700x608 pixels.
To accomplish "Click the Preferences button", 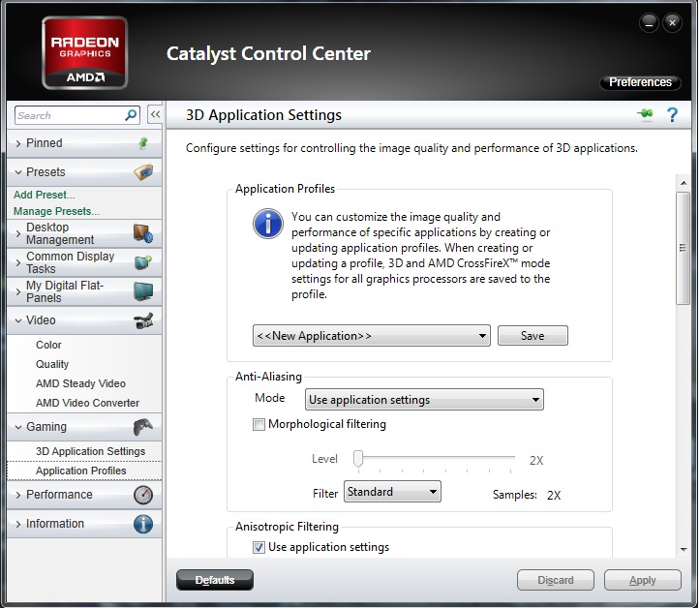I will pyautogui.click(x=640, y=82).
